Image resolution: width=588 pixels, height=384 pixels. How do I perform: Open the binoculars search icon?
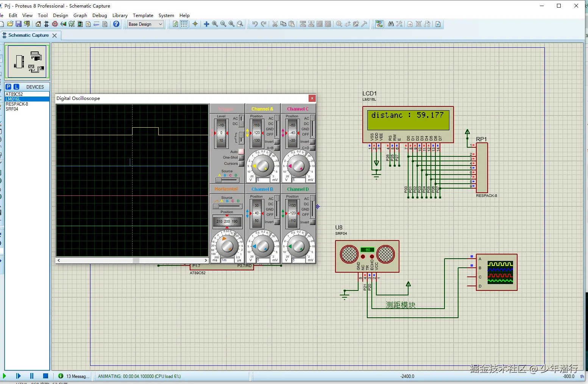pos(391,24)
